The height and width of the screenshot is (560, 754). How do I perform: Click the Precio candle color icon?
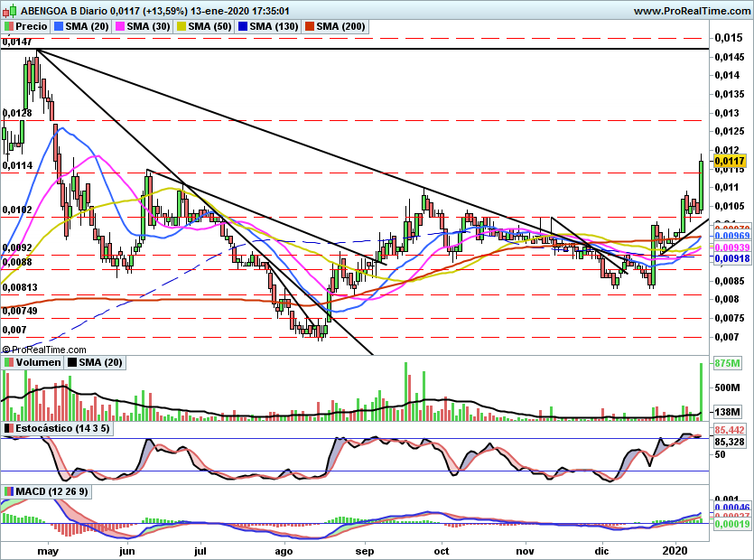9,27
